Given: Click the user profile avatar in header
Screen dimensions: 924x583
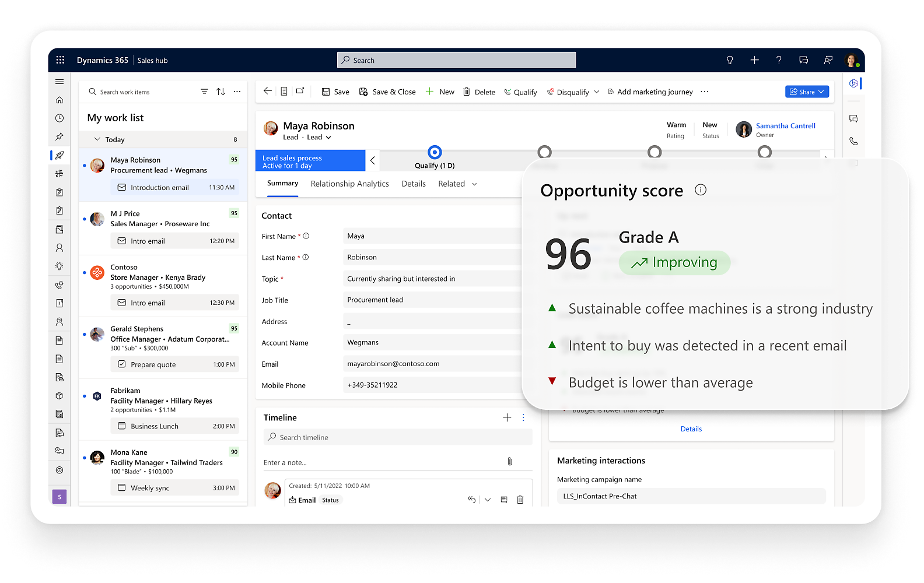Looking at the screenshot, I should 852,60.
